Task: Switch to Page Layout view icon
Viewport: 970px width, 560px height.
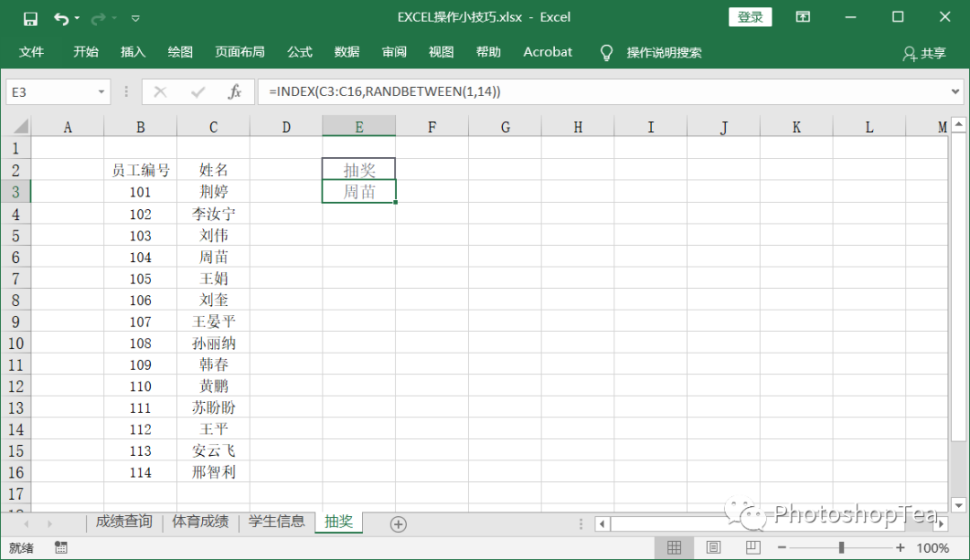Action: click(x=713, y=547)
